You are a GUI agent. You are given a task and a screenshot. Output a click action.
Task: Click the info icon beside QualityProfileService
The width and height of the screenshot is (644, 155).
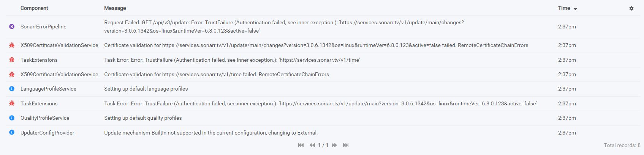click(x=12, y=118)
